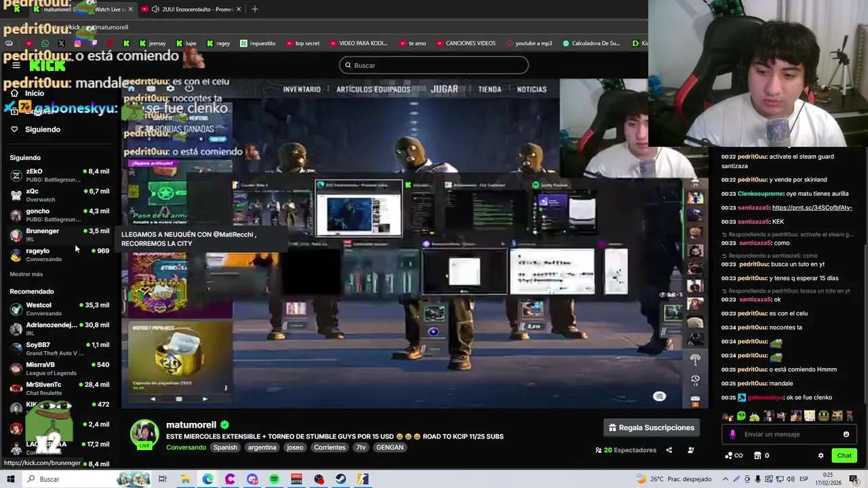The height and width of the screenshot is (488, 868).
Task: Open the impuestito bookmark
Action: coord(258,43)
